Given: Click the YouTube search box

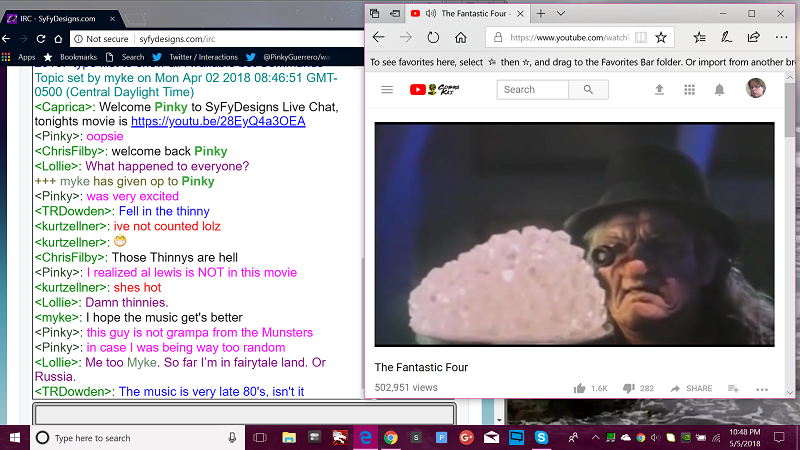Looking at the screenshot, I should point(532,90).
